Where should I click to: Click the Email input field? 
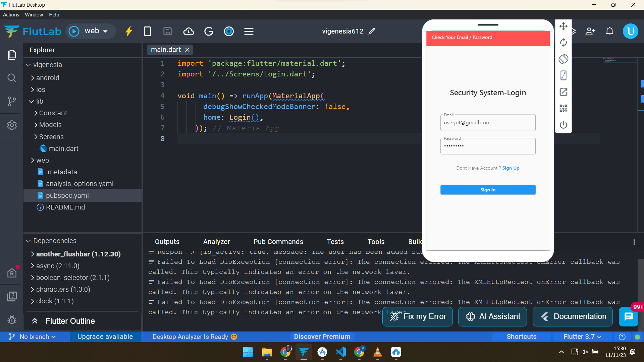[488, 123]
